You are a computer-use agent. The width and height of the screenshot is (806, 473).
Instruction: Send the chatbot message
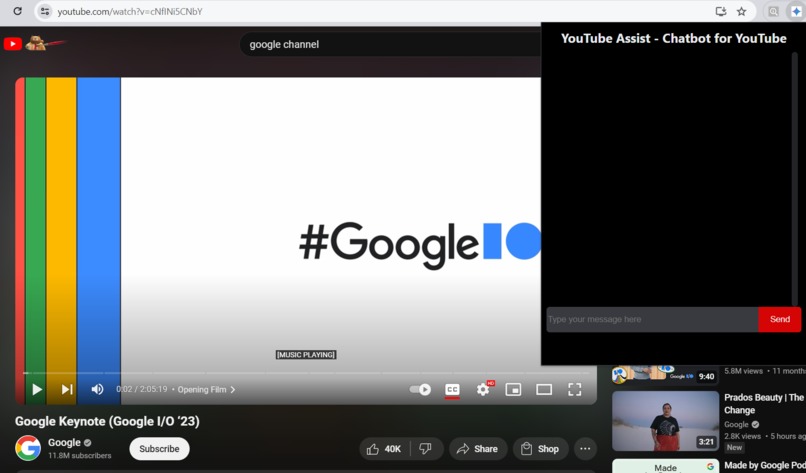click(779, 319)
